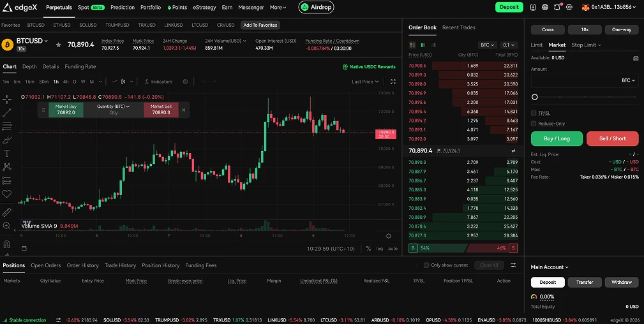This screenshot has width=644, height=324.
Task: Show only bids in order book
Action: click(423, 45)
